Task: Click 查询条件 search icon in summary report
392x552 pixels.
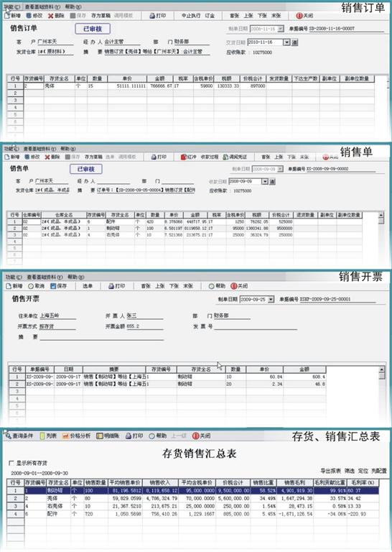Action: [8, 436]
